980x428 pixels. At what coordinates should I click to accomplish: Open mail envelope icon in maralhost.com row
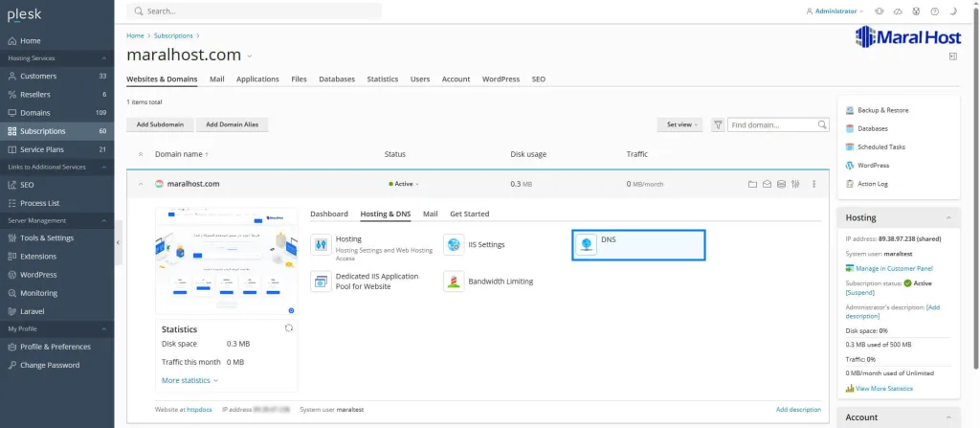[767, 184]
